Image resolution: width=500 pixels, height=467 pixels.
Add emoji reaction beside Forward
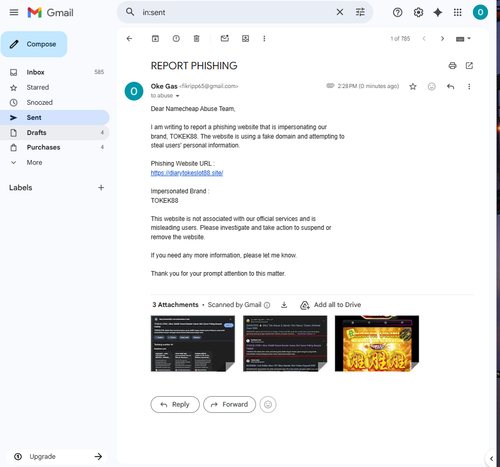(268, 404)
